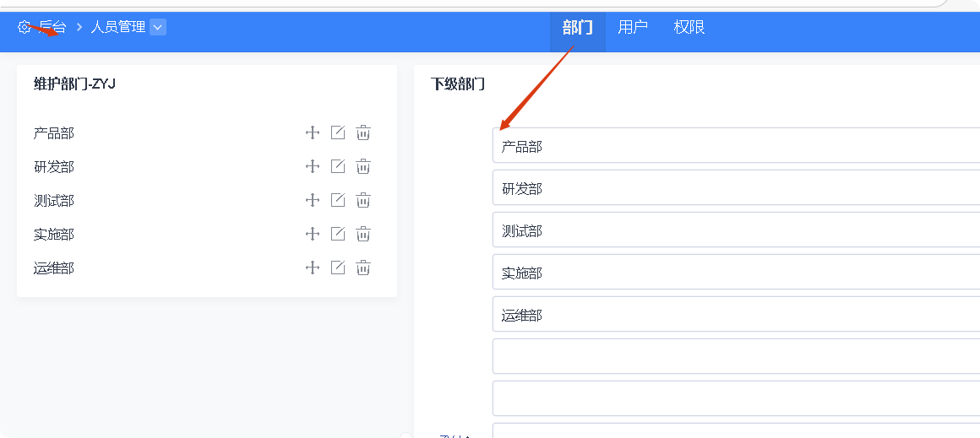
Task: Select 测试部 in the department list
Action: coord(54,200)
